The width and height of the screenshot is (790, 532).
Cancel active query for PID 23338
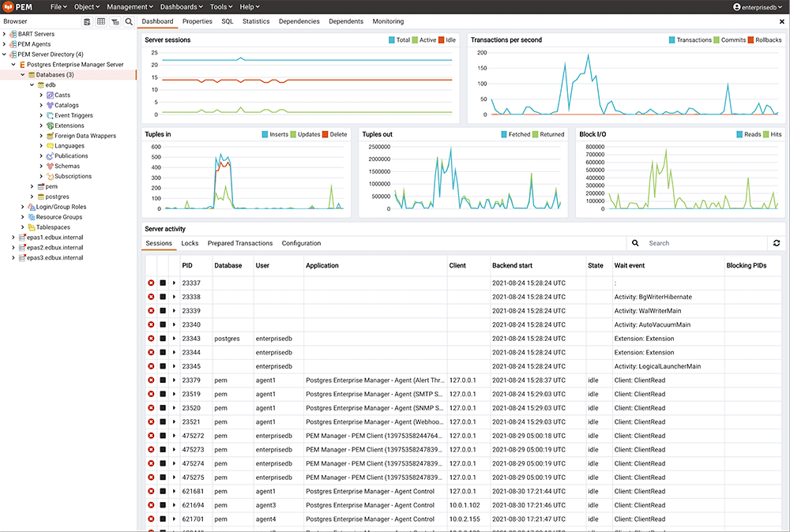[x=163, y=297]
